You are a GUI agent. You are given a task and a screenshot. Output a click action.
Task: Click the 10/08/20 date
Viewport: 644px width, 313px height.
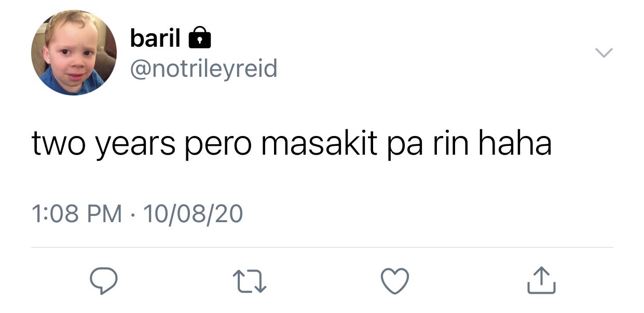[193, 214]
